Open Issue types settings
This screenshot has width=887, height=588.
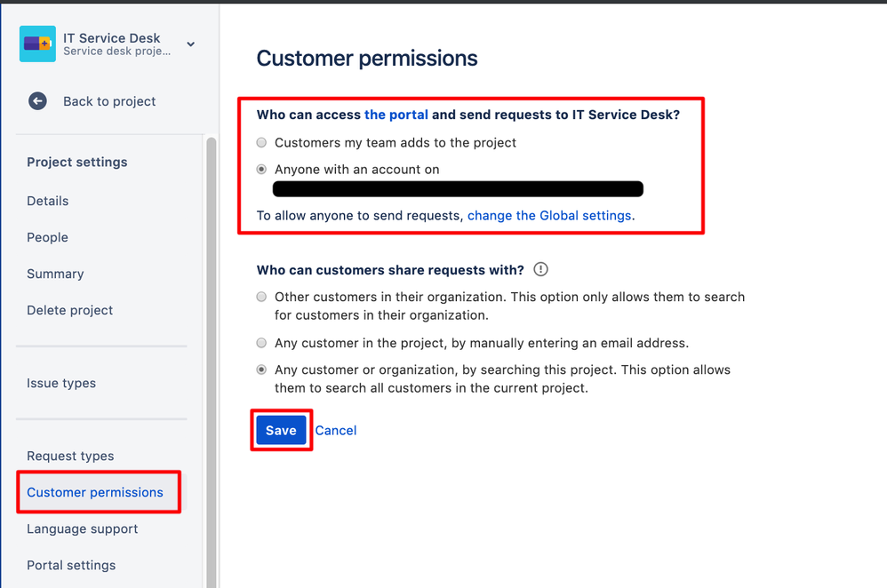(61, 384)
